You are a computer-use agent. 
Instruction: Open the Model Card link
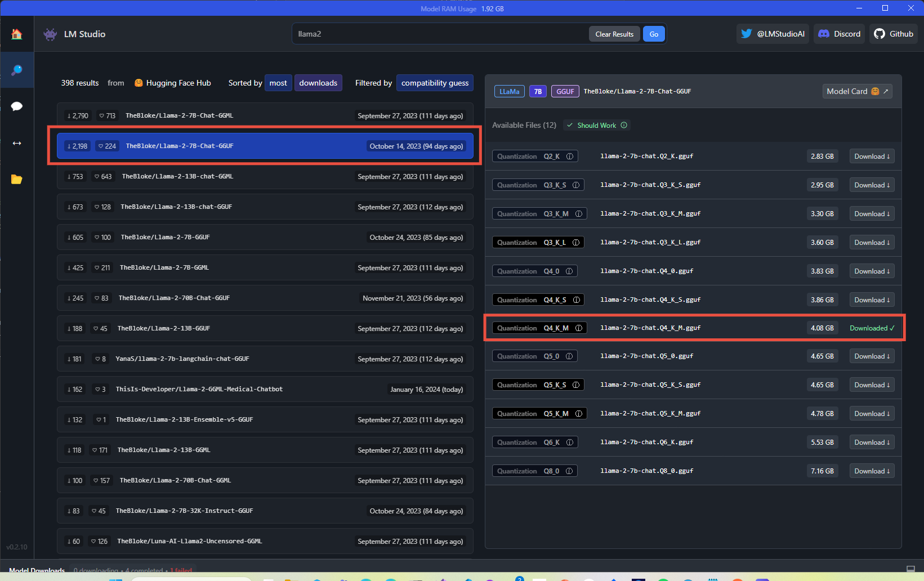[x=857, y=91]
